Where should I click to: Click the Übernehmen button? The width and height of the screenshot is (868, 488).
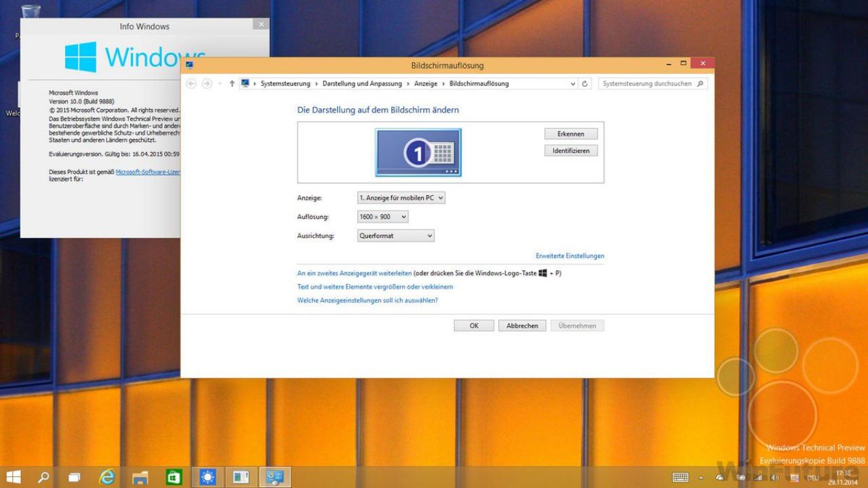pos(577,326)
